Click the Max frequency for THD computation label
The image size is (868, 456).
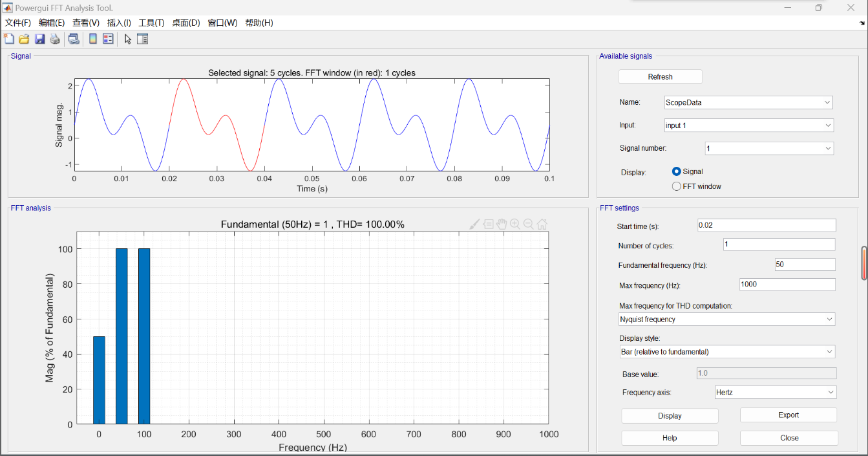(x=675, y=305)
